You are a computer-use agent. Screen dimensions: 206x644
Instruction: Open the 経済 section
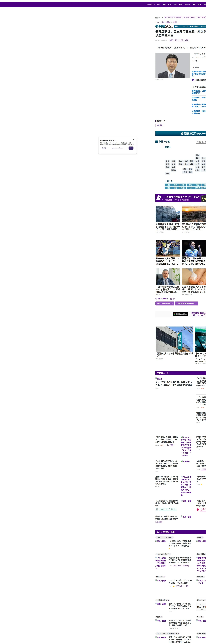point(180,5)
